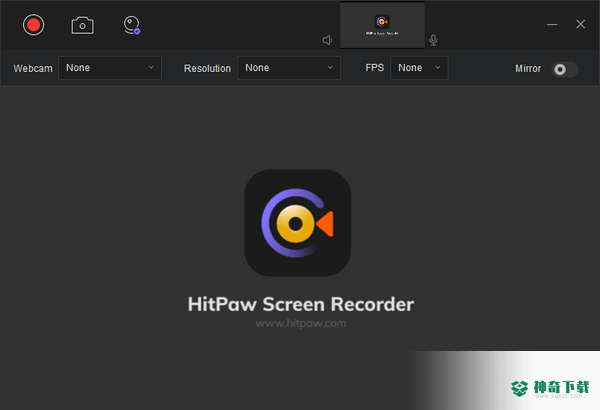Click the large HitPaw Screen Recorder logo

click(x=297, y=223)
